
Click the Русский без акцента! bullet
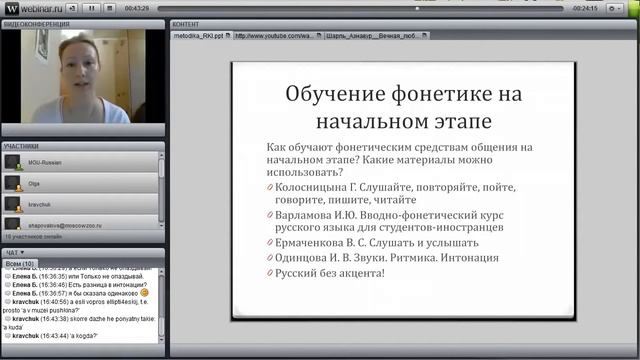pyautogui.click(x=326, y=273)
